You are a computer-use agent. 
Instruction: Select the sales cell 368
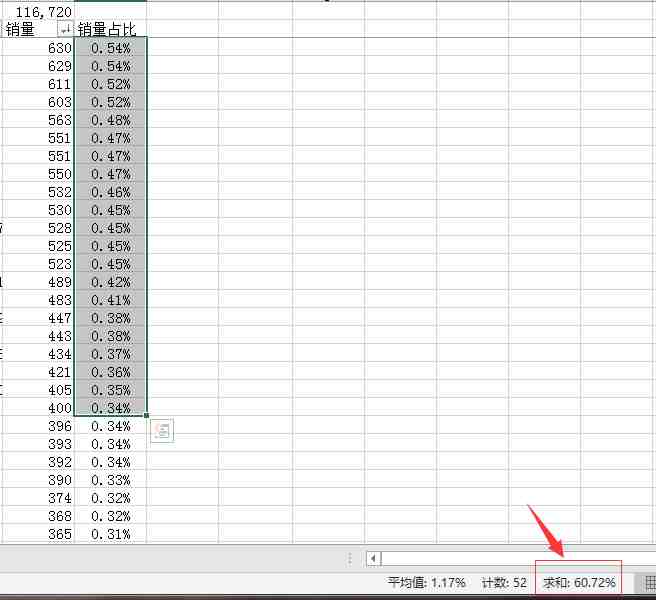[x=38, y=515]
